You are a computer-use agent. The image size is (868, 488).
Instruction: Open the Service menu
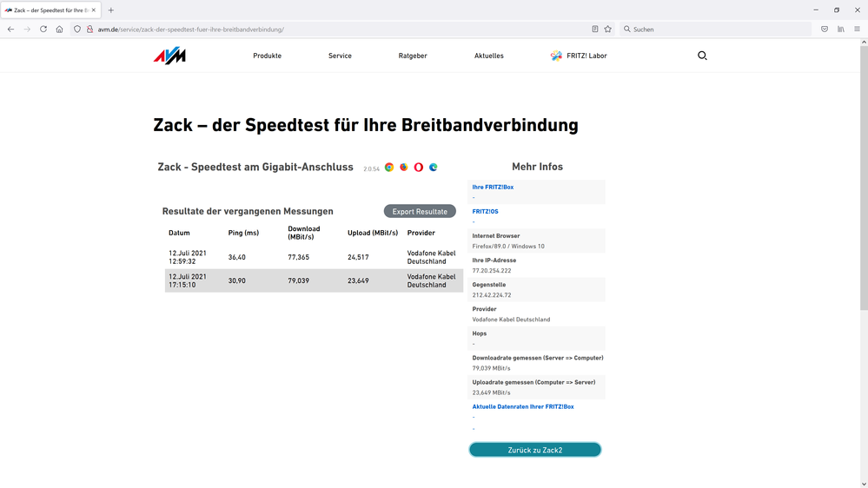coord(340,56)
